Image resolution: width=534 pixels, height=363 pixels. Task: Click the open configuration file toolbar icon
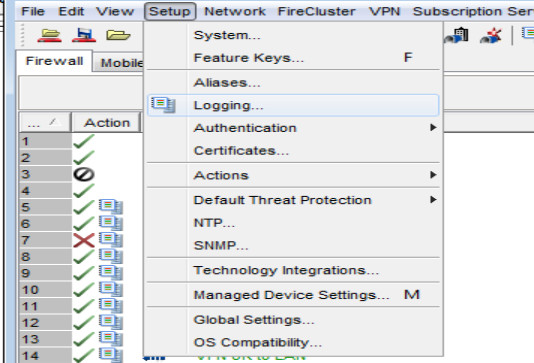click(50, 35)
